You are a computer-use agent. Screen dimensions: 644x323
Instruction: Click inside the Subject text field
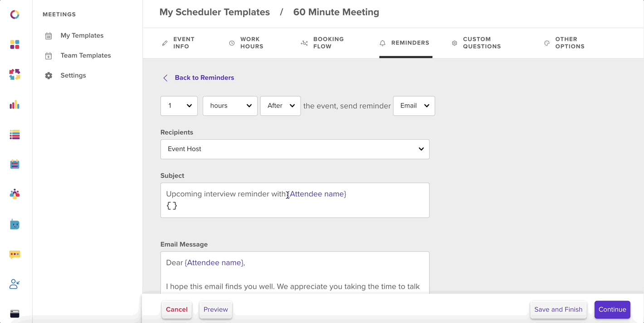(295, 200)
